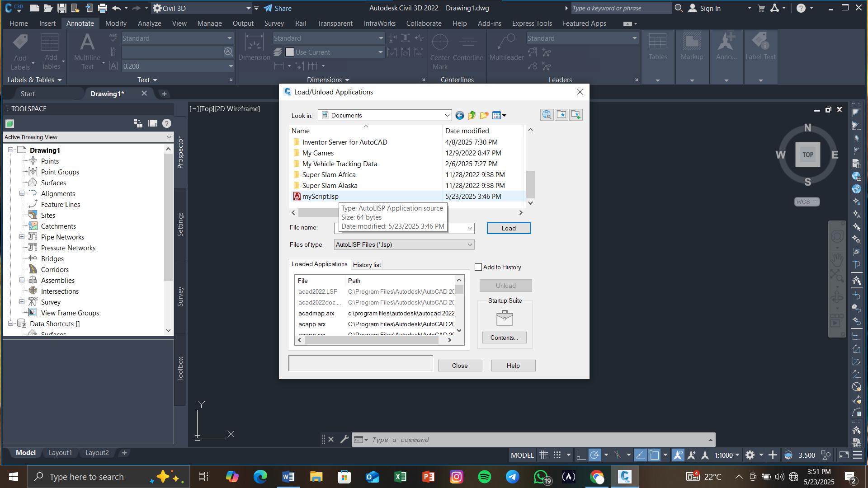Screen dimensions: 868x488
Task: Open Startup Suite Contents button
Action: pyautogui.click(x=504, y=338)
